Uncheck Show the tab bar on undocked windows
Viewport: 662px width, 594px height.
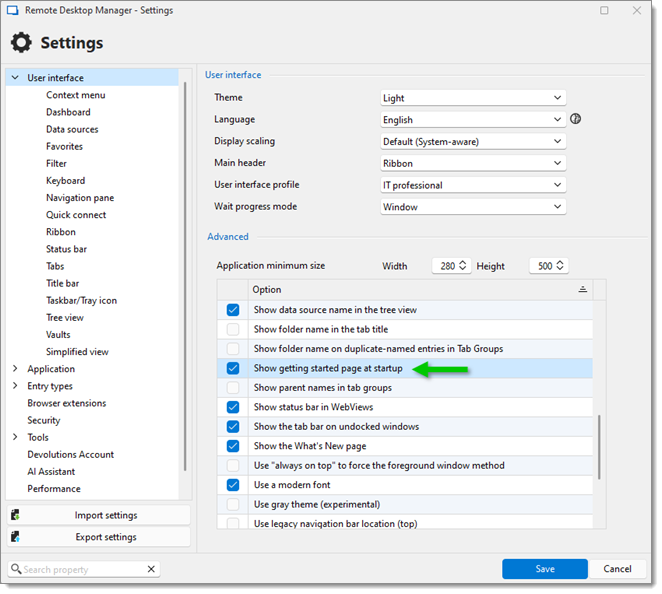[233, 426]
